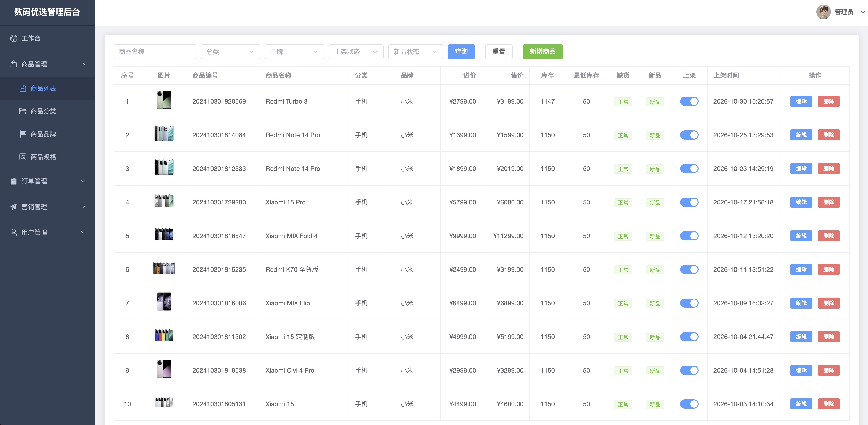This screenshot has width=868, height=425.
Task: Select 商品分类 in the sidebar
Action: click(x=48, y=111)
